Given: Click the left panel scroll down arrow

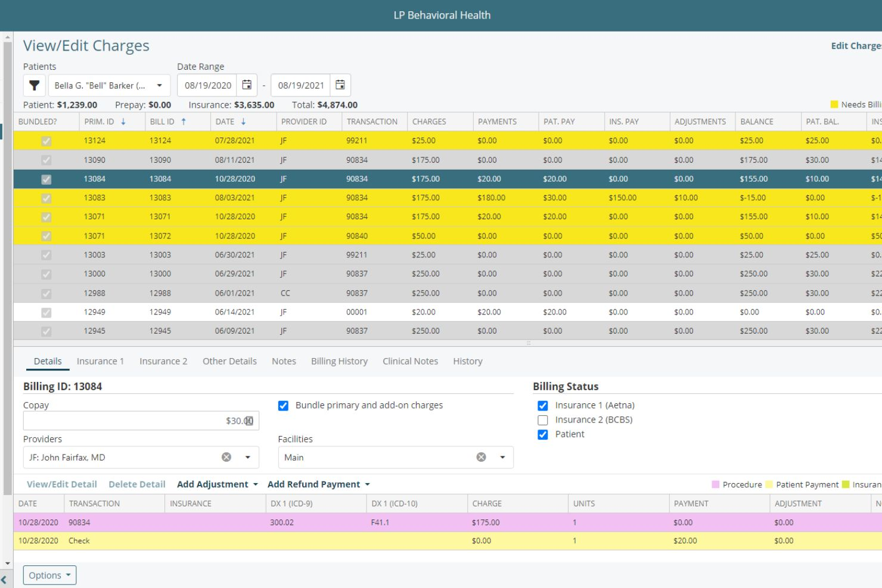Looking at the screenshot, I should [x=7, y=563].
